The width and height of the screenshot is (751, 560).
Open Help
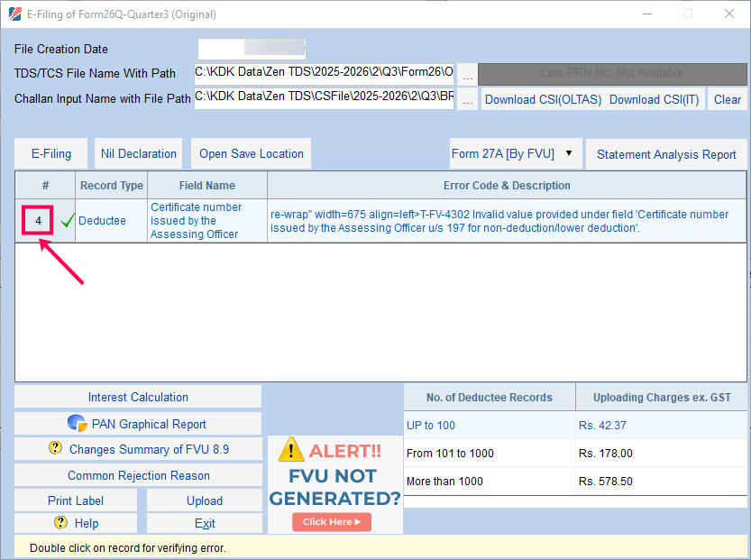click(76, 523)
